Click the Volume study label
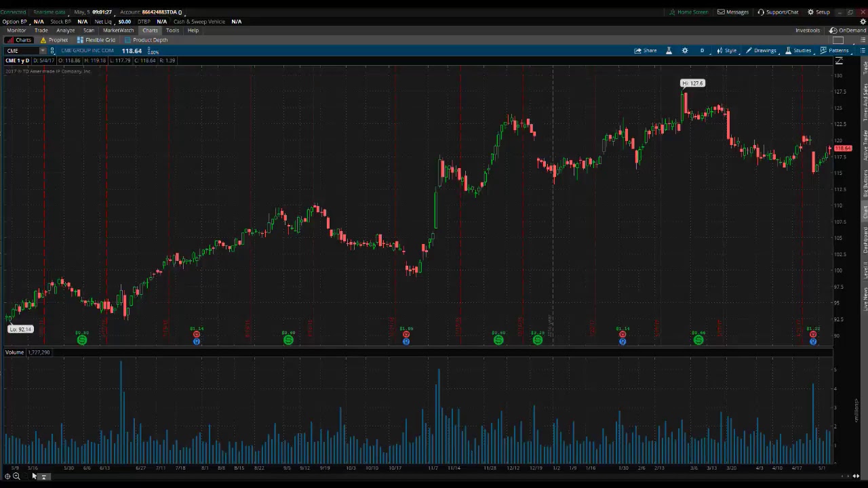 [15, 352]
